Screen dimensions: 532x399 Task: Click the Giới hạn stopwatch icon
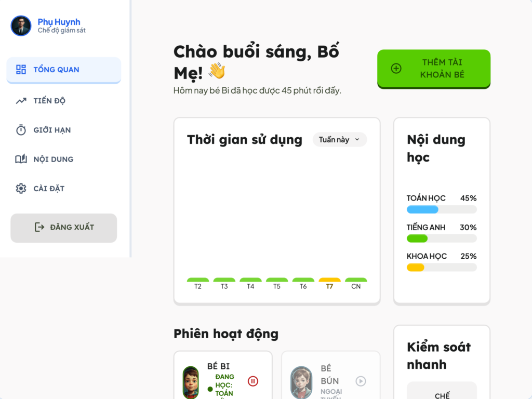click(x=21, y=130)
